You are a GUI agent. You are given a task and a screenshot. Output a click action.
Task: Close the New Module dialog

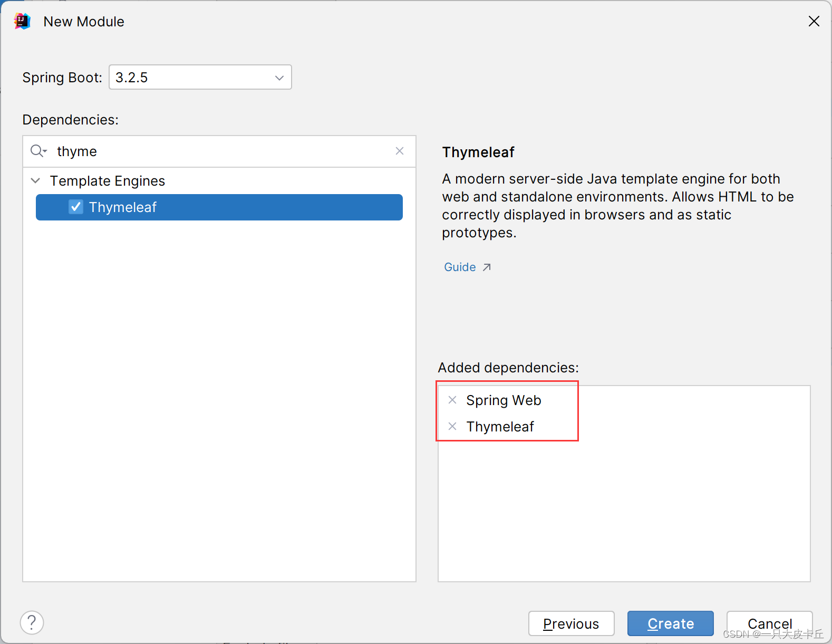(x=814, y=21)
